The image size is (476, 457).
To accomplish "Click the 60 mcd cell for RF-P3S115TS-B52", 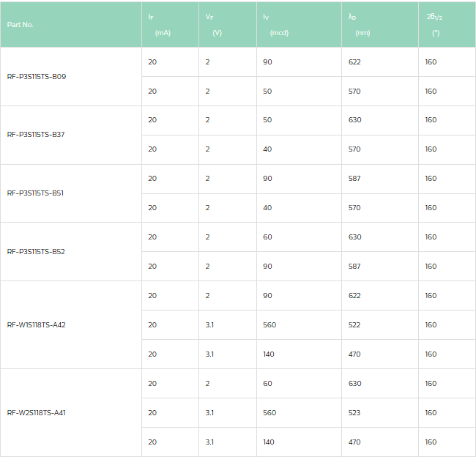I will [267, 237].
